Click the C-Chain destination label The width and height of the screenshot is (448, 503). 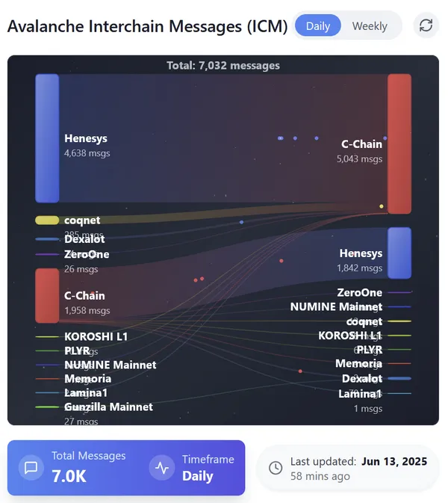pyautogui.click(x=361, y=144)
